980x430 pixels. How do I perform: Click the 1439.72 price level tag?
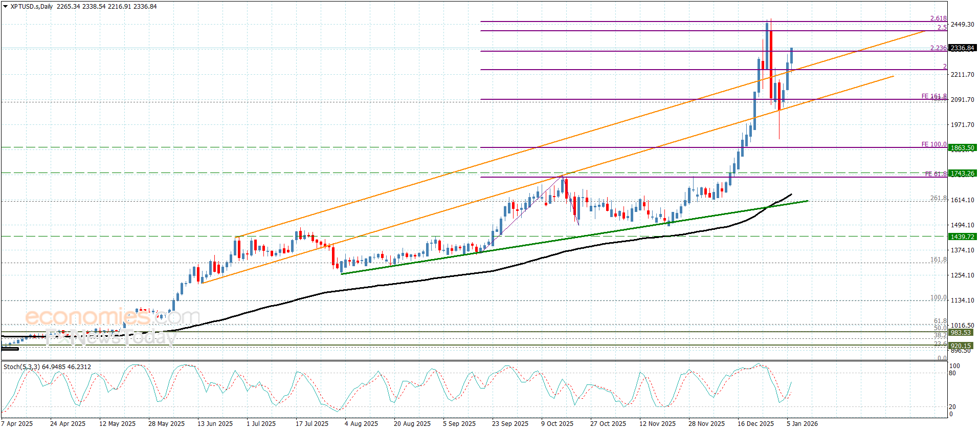pos(962,236)
